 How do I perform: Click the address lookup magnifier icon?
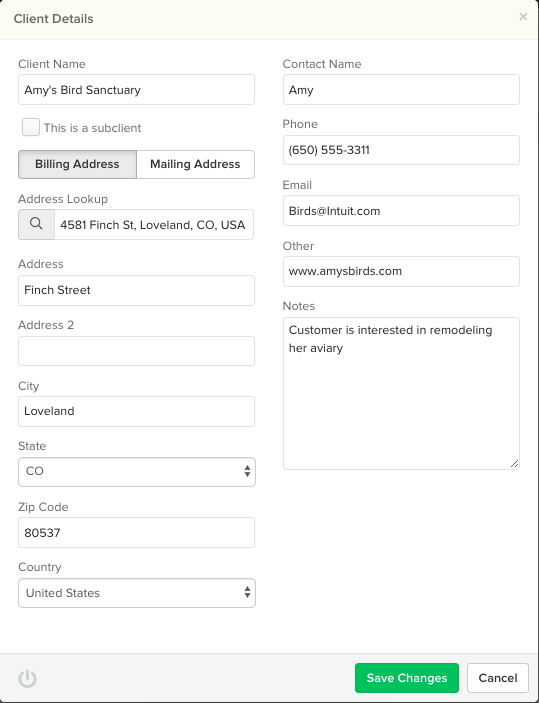click(x=36, y=224)
